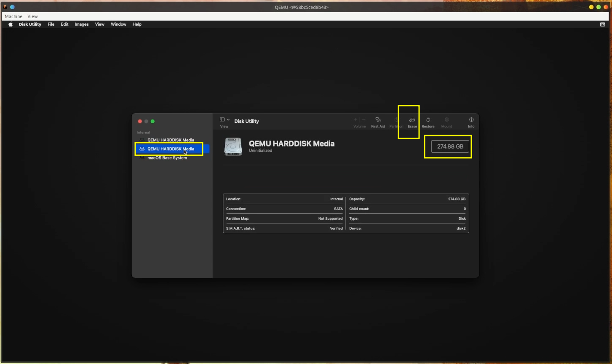Click the QEMU HARDDISK Media heading in the detail pane

click(291, 143)
